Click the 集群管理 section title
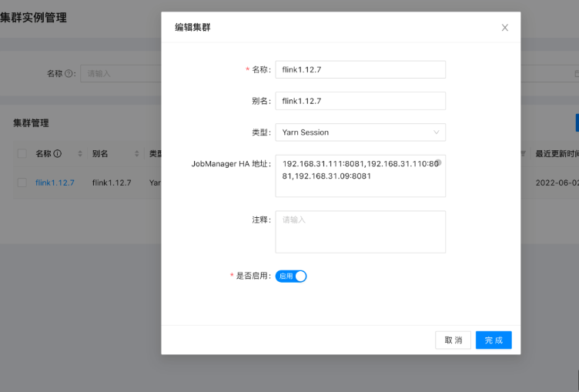This screenshot has height=392, width=579. click(x=31, y=123)
